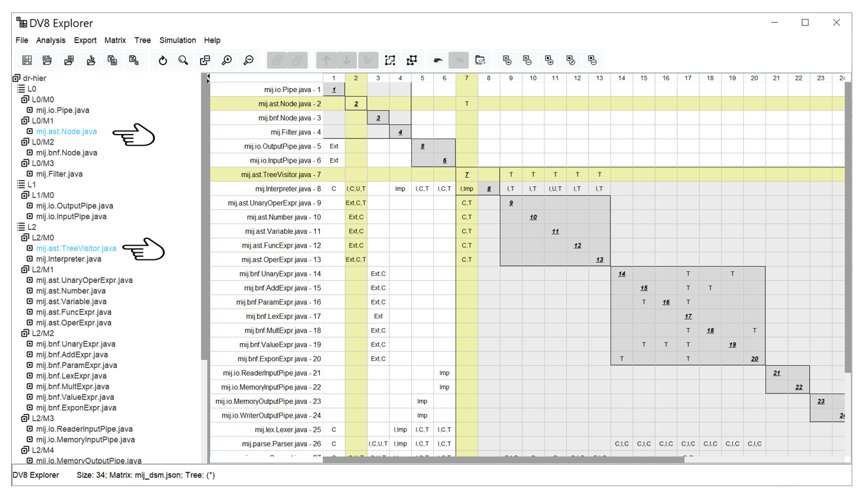Collapse the L2 layer node in tree

click(x=21, y=227)
